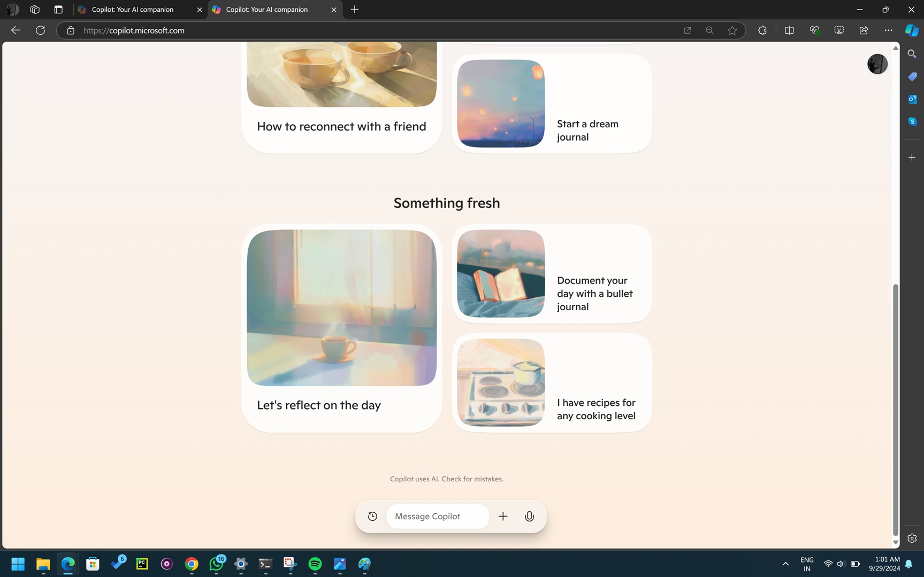Open Outlook from Edge sidebar
The image size is (924, 577).
click(x=912, y=99)
